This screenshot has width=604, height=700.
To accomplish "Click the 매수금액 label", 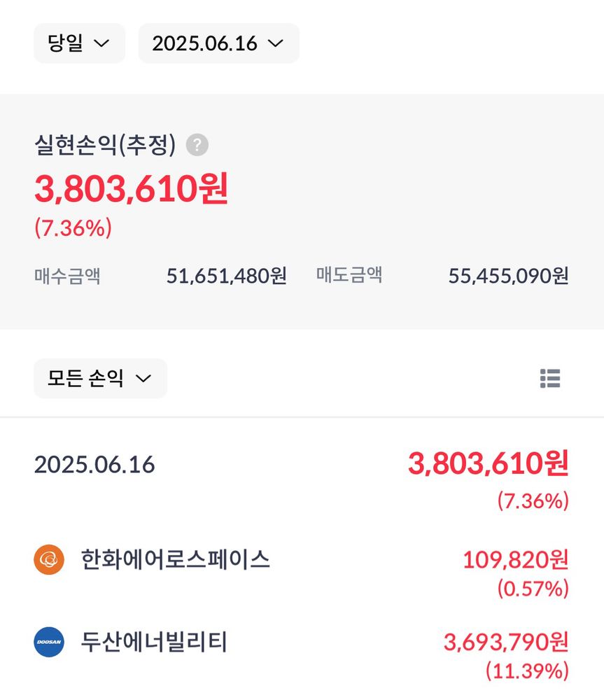I will (x=67, y=276).
